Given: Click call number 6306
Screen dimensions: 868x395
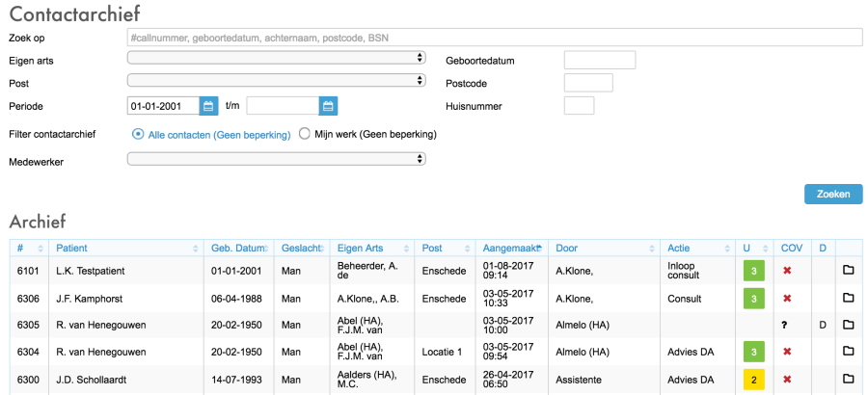Looking at the screenshot, I should pos(27,299).
